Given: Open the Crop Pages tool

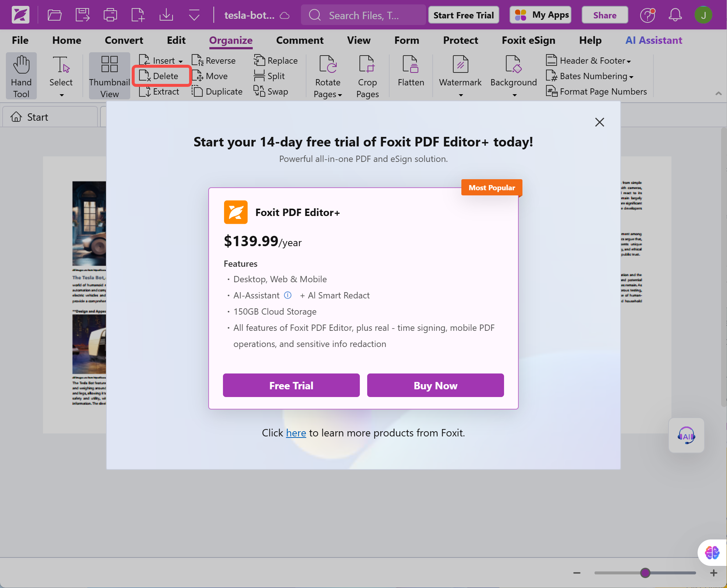Looking at the screenshot, I should coord(367,75).
